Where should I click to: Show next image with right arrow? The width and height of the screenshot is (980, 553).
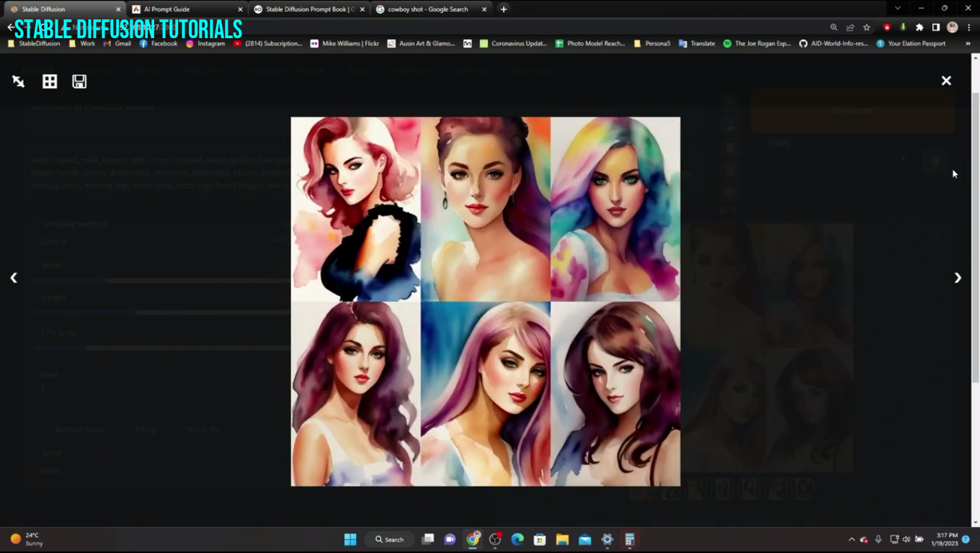(958, 278)
